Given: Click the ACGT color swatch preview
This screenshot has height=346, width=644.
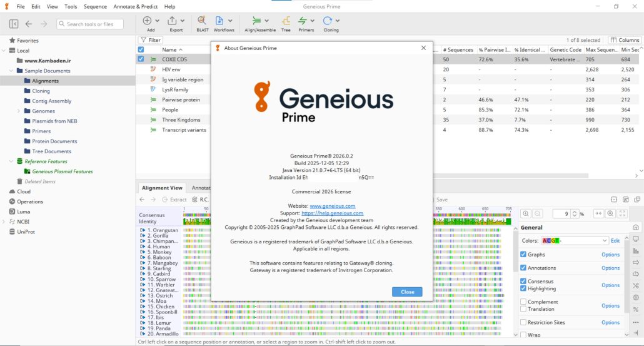Looking at the screenshot, I should point(551,241).
